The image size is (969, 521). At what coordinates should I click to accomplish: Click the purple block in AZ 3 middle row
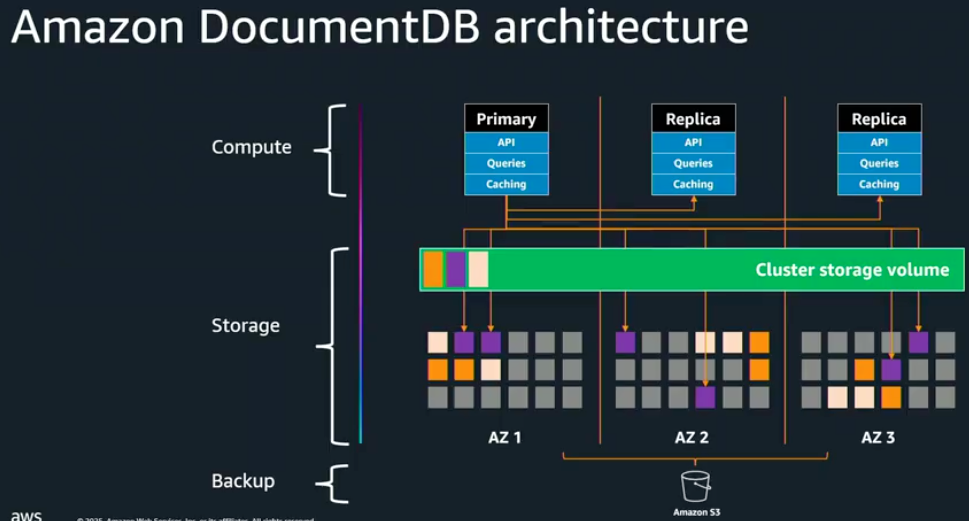[x=891, y=370]
